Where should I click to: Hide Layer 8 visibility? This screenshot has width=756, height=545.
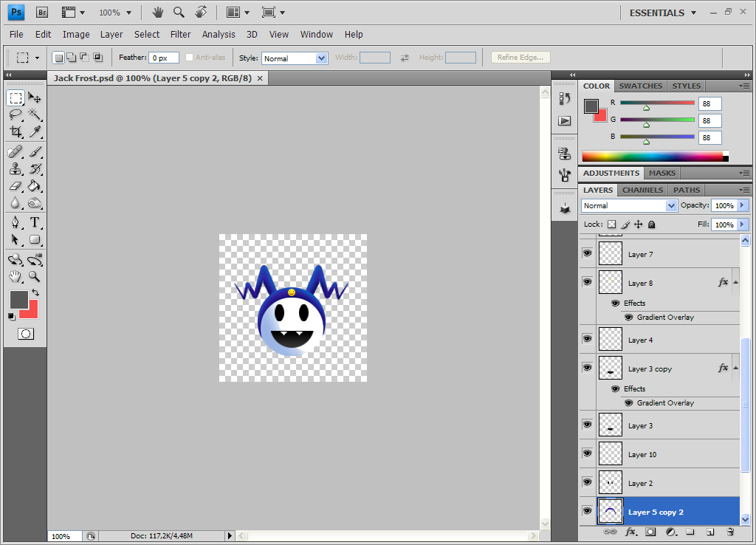point(587,281)
